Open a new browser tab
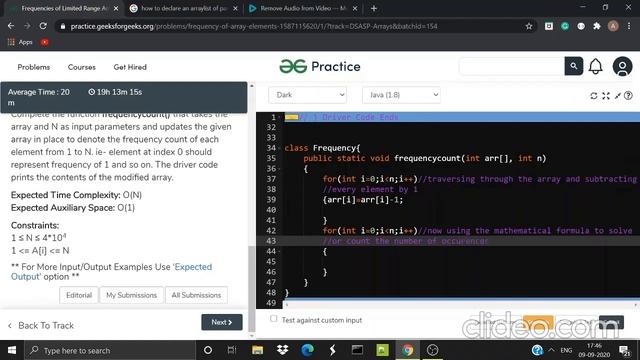Viewport: 640px width, 360px height. [374, 8]
